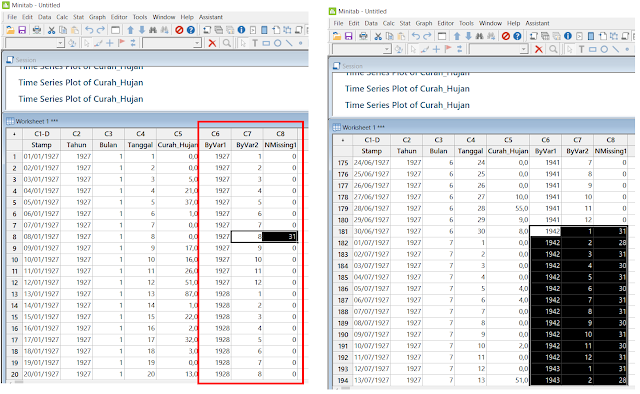Click red Cancel circle icon in right window
The image size is (640, 394).
[x=506, y=36]
